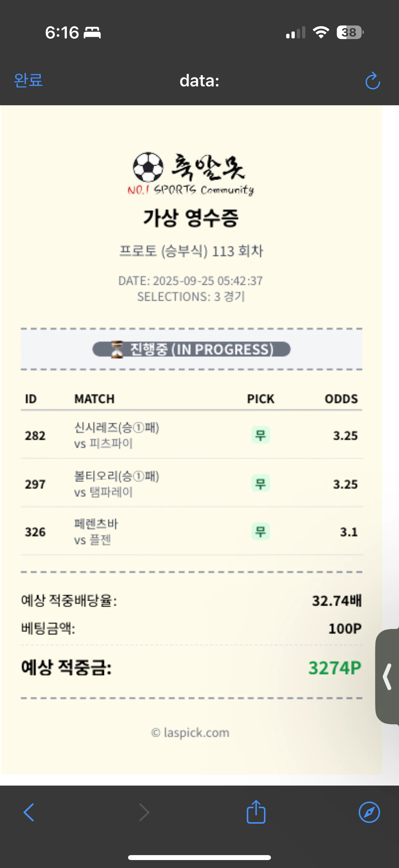Tap the Wi-Fi status icon
This screenshot has width=399, height=868.
tap(321, 32)
